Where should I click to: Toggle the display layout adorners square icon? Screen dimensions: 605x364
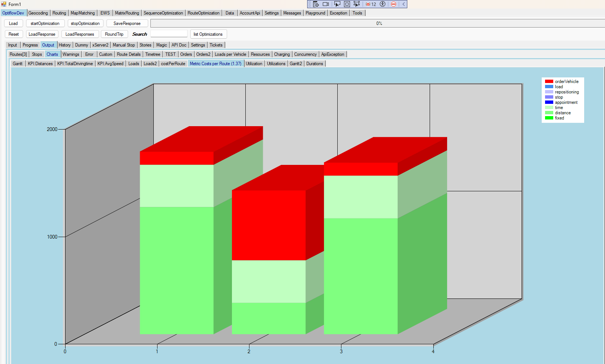(347, 4)
